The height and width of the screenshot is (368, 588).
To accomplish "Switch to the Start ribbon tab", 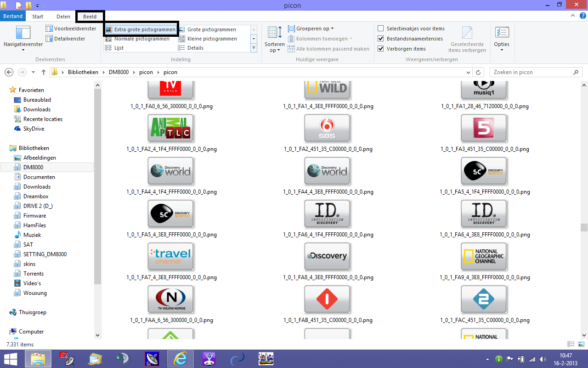I will [x=38, y=17].
